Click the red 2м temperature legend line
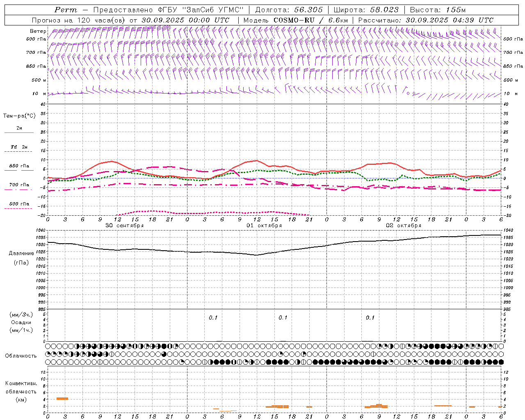 point(19,132)
